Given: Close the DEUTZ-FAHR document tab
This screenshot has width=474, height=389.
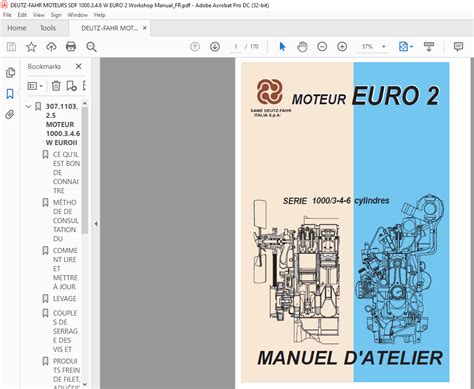Looking at the screenshot, I should click(x=145, y=28).
